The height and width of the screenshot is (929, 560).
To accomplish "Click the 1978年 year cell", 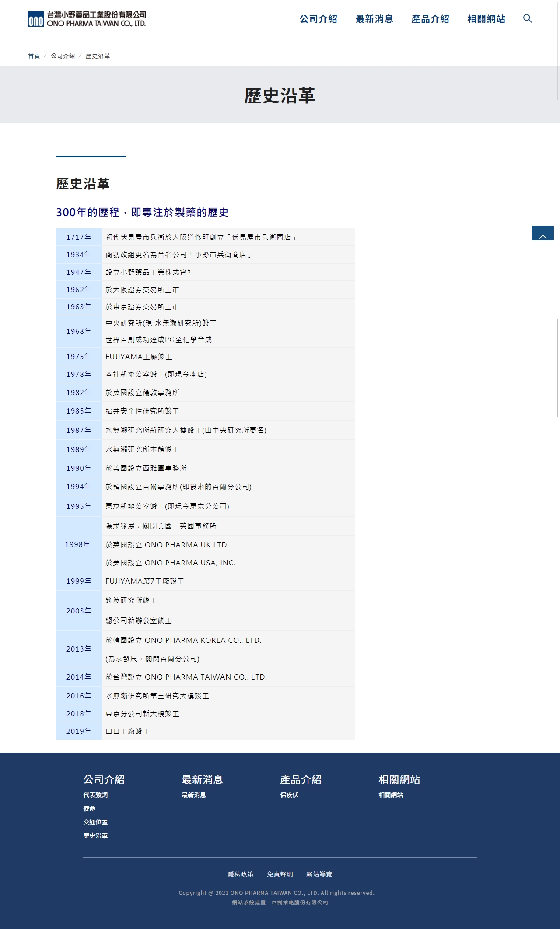I will 79,374.
